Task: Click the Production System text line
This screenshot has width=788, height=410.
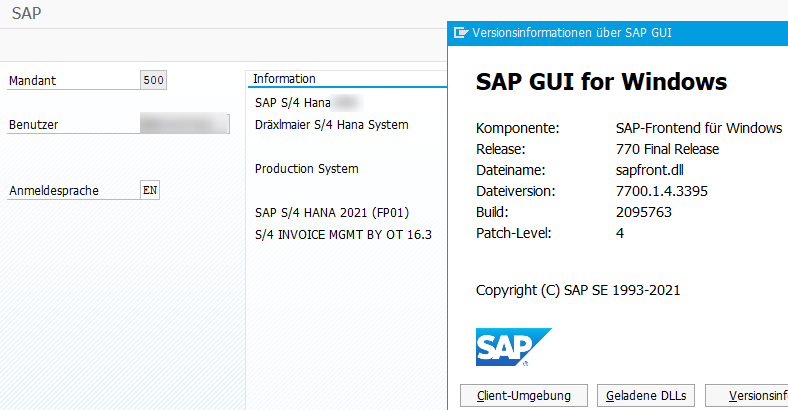Action: (306, 169)
